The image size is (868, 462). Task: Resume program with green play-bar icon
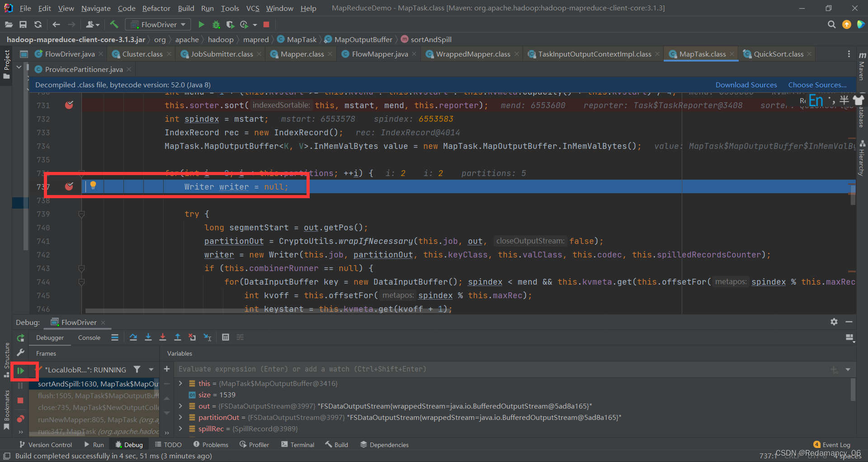(x=20, y=371)
